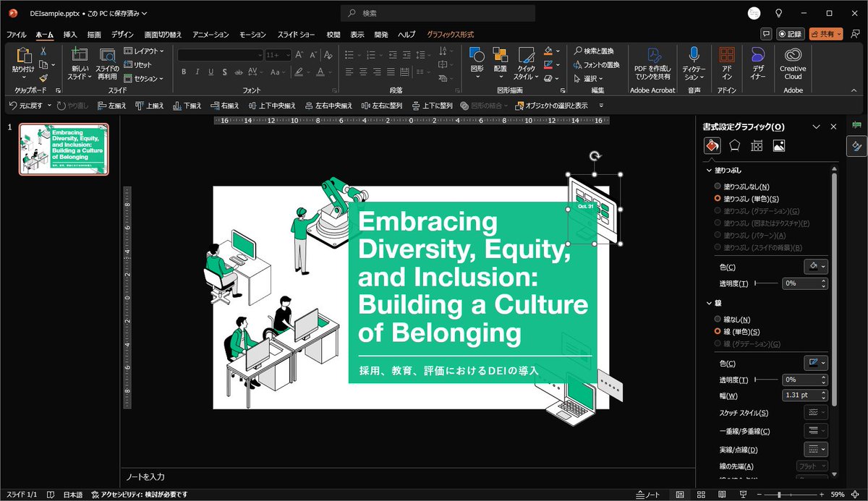Viewport: 868px width, 501px height.
Task: Open format pane options chevron menu
Action: [x=816, y=127]
